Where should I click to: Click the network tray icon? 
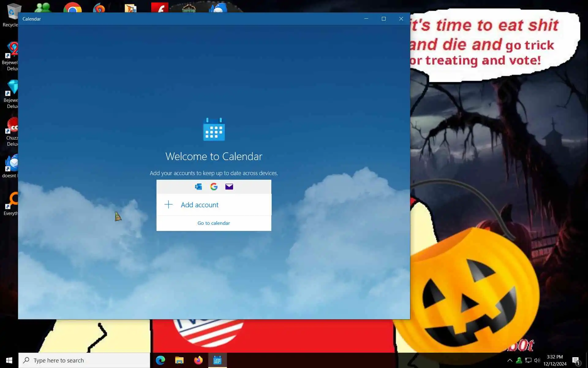(x=528, y=360)
